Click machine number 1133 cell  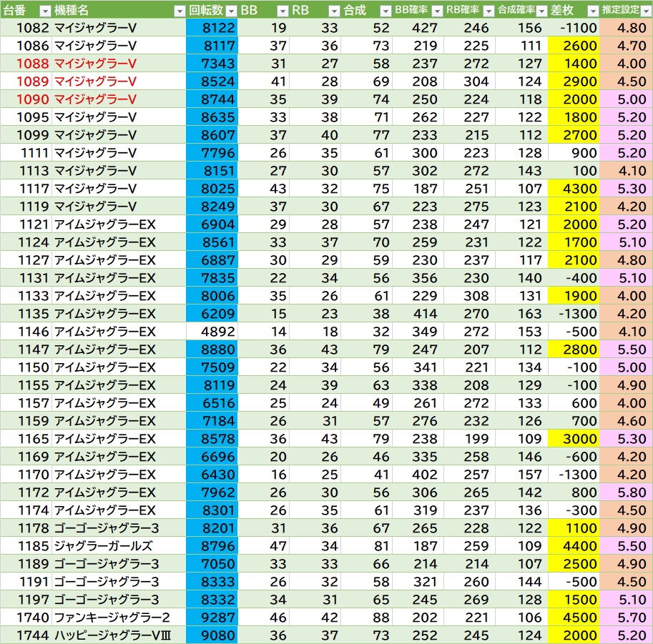pos(26,296)
